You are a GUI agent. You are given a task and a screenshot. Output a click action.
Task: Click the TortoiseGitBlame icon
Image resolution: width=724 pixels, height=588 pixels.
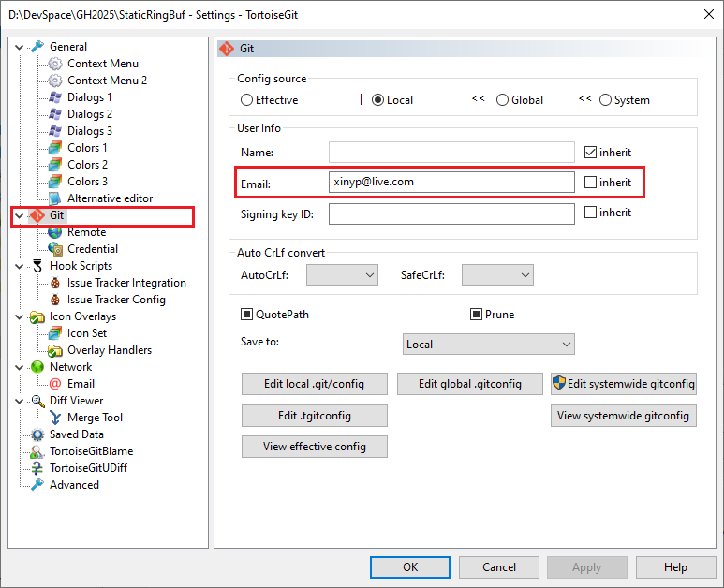[37, 451]
